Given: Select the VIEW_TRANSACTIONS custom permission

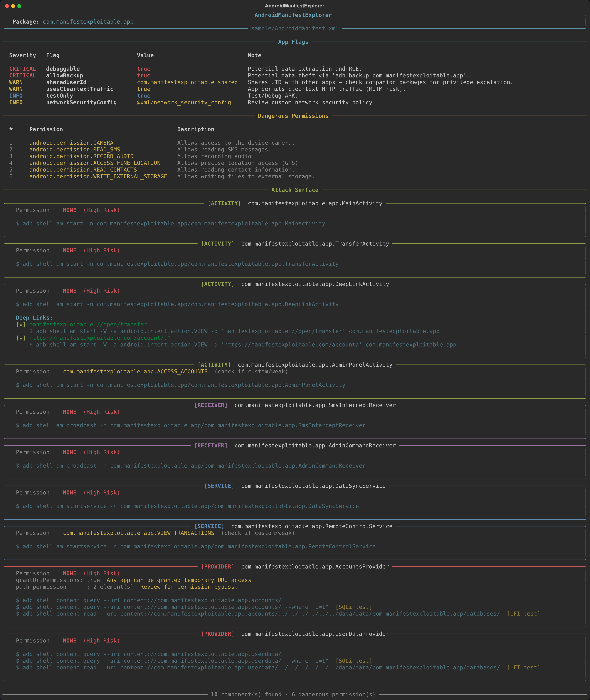Looking at the screenshot, I should pos(138,533).
